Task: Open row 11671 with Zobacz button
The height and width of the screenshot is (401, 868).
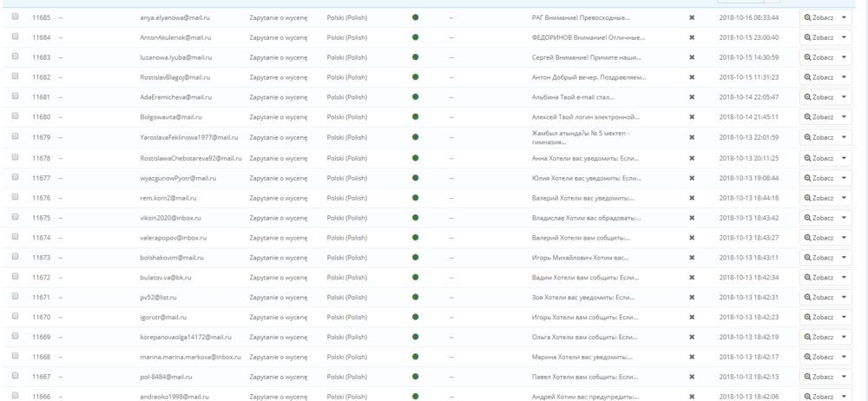Action: pyautogui.click(x=819, y=298)
